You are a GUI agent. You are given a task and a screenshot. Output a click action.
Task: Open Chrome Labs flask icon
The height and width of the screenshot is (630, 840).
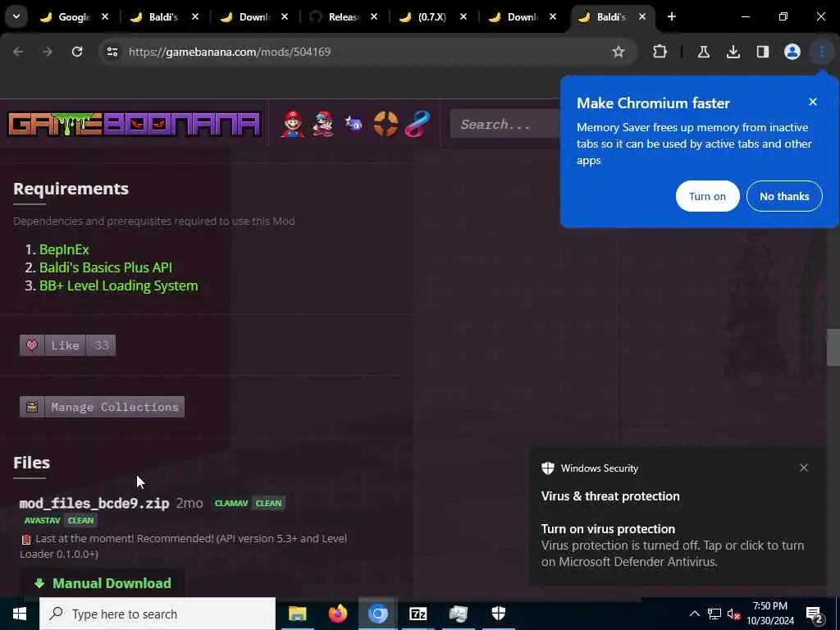point(703,52)
